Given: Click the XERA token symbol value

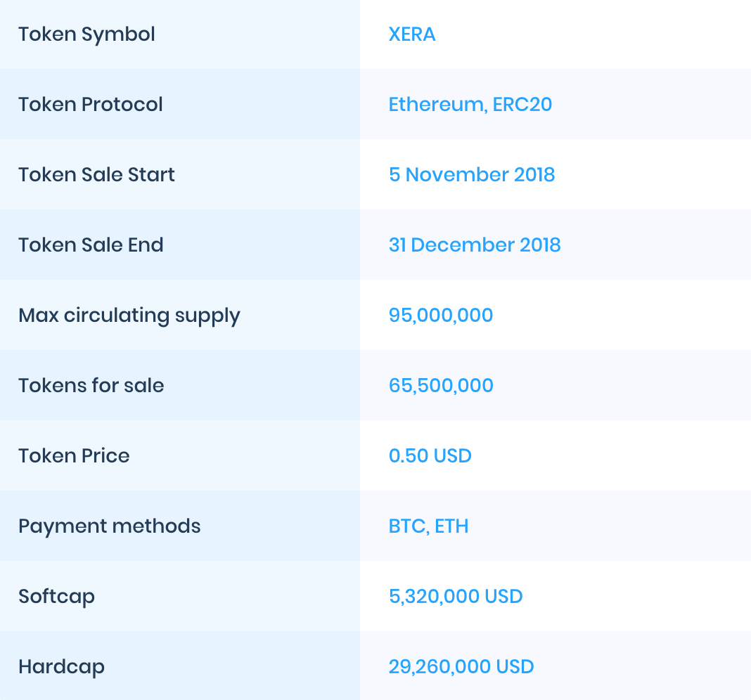Looking at the screenshot, I should tap(412, 34).
